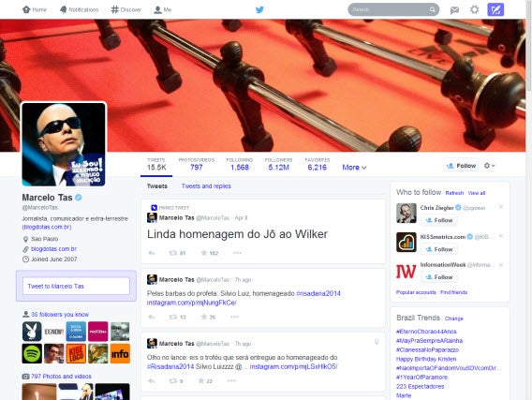Go to Home in top navigation

click(35, 9)
